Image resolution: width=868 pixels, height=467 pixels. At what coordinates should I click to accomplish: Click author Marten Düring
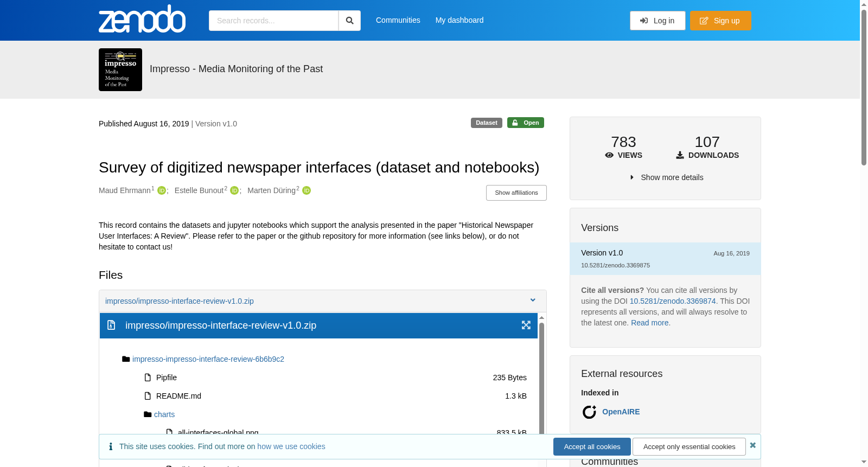point(271,190)
